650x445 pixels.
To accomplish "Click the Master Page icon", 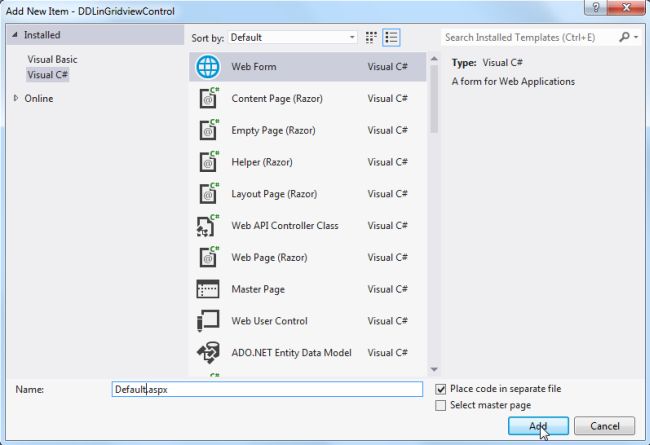I will 208,289.
